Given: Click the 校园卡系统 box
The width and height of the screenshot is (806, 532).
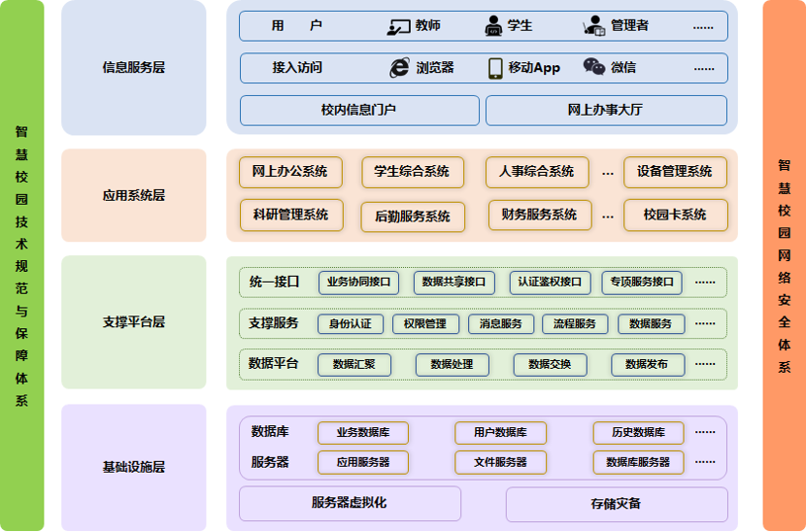Looking at the screenshot, I should pos(675,215).
